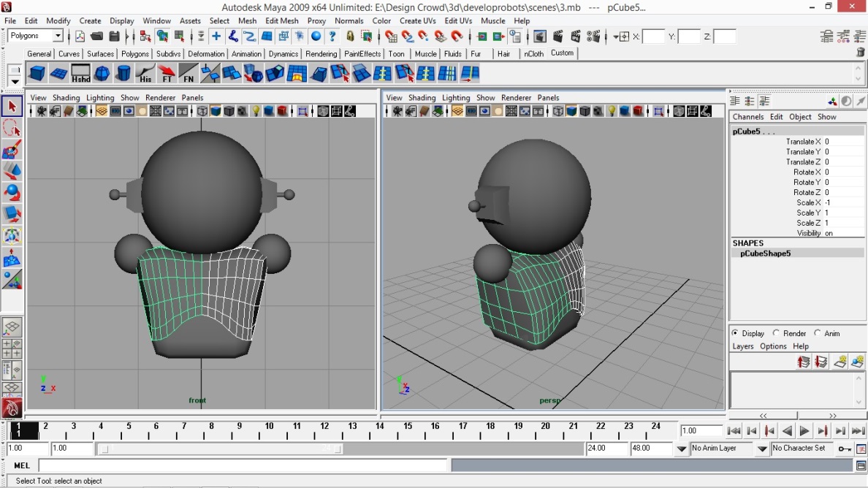Select the Anim radio button
This screenshot has width=868, height=488.
(818, 333)
